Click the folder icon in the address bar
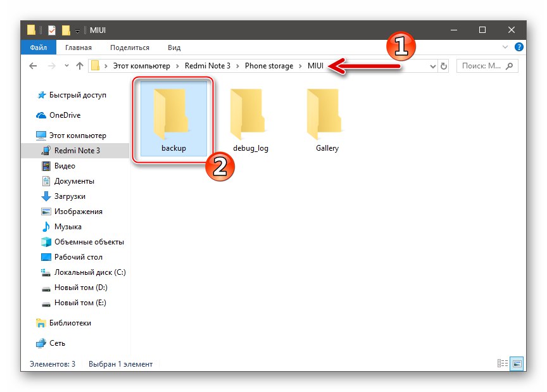 point(95,66)
